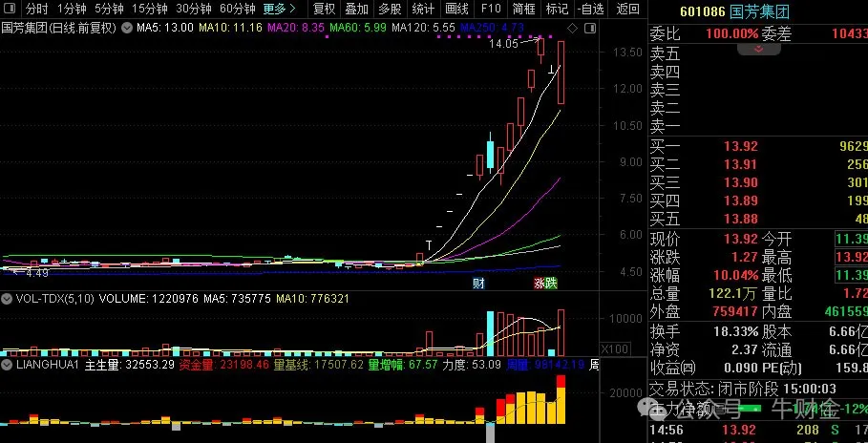
Task: Click the 财 finance marker on the chart
Action: (x=478, y=284)
